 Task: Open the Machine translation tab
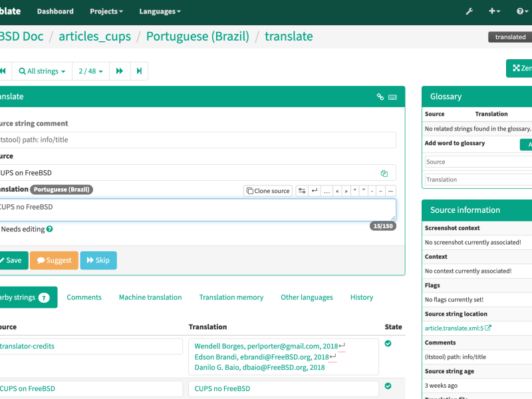(x=150, y=297)
